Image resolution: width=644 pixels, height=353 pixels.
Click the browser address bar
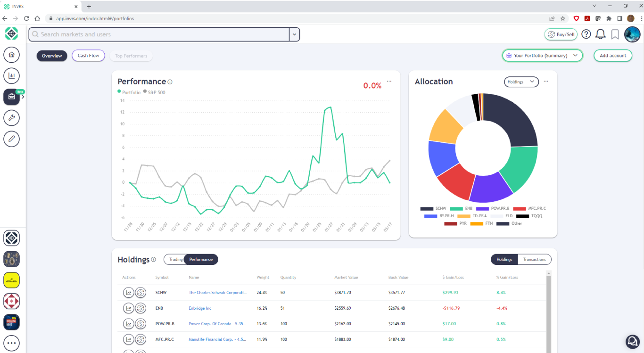pyautogui.click(x=297, y=19)
